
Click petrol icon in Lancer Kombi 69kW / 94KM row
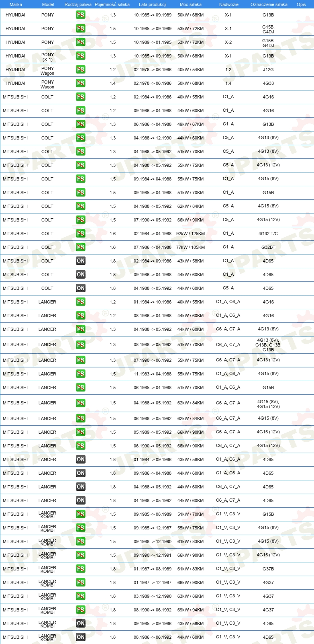pos(81,610)
